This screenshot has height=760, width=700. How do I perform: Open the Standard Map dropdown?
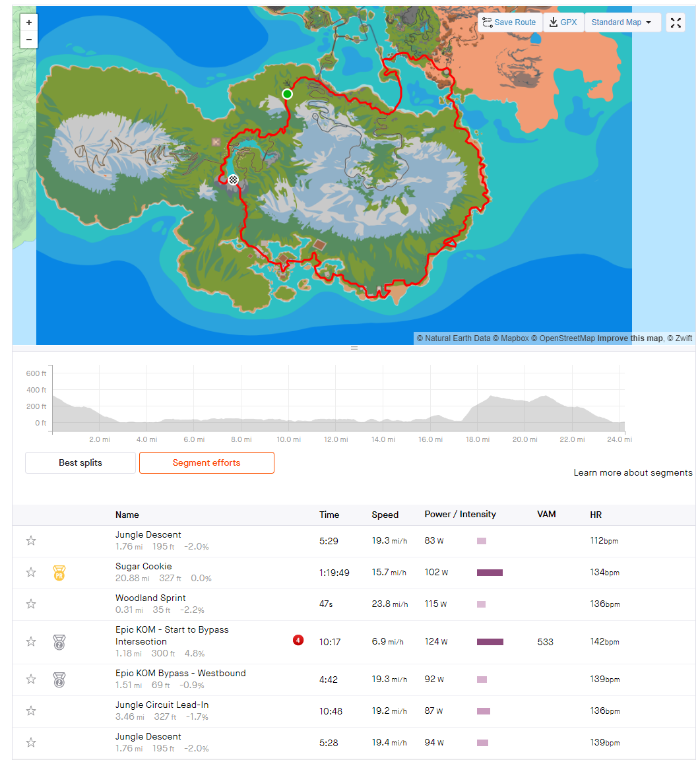(x=622, y=22)
